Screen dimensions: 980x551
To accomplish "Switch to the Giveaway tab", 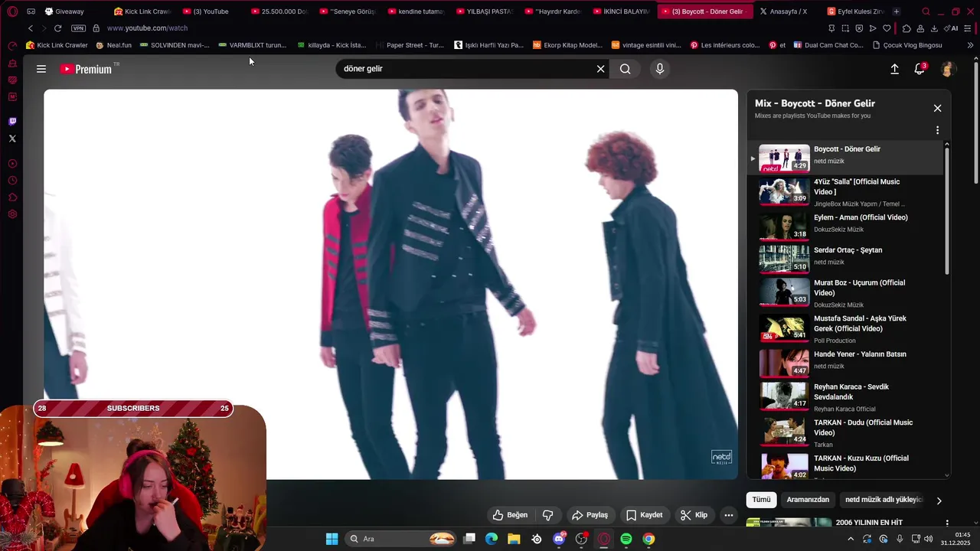I will pyautogui.click(x=69, y=11).
